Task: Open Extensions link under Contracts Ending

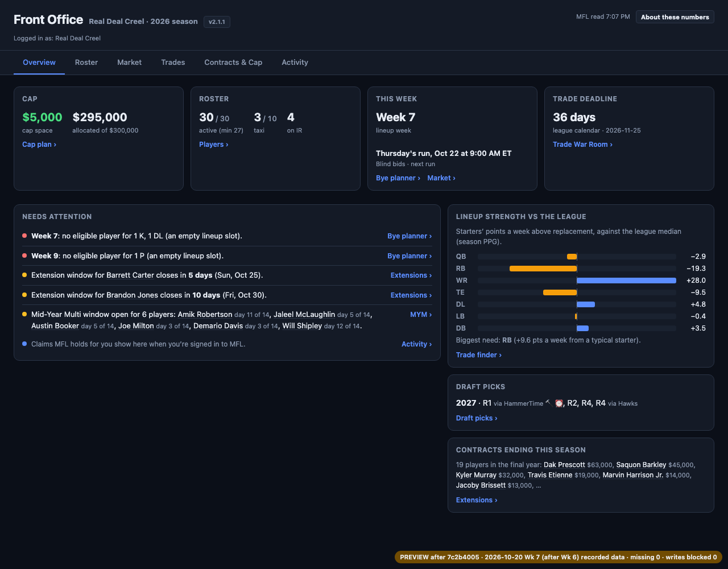Action: pyautogui.click(x=477, y=500)
